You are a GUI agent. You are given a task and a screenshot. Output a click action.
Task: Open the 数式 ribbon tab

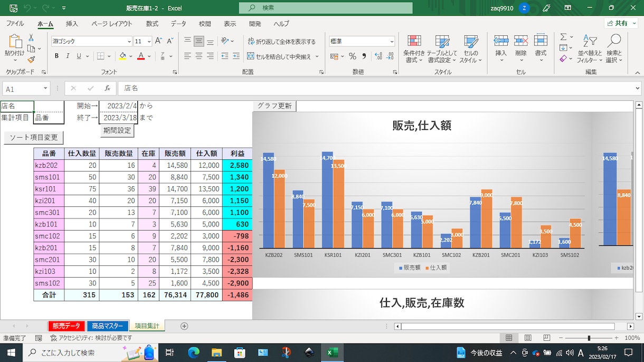(153, 24)
